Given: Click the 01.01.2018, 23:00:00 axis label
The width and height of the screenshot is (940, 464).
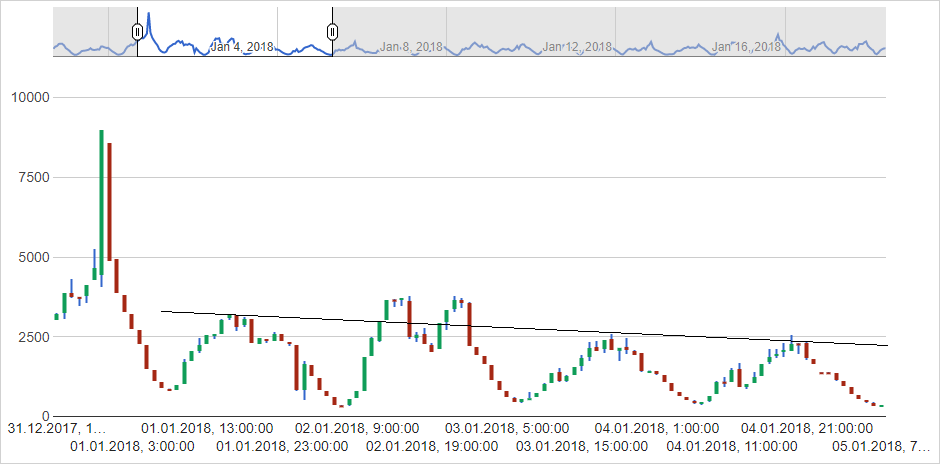Looking at the screenshot, I should 282,447.
